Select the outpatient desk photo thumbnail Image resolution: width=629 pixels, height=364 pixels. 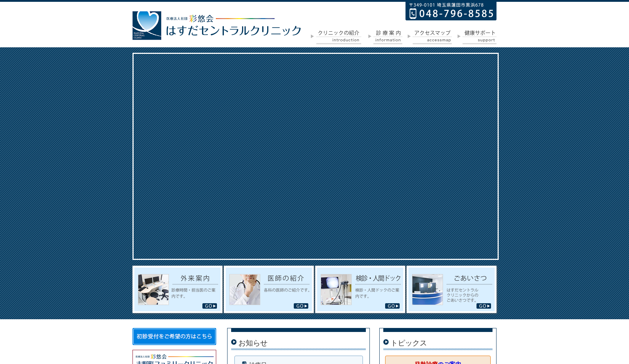(153, 289)
